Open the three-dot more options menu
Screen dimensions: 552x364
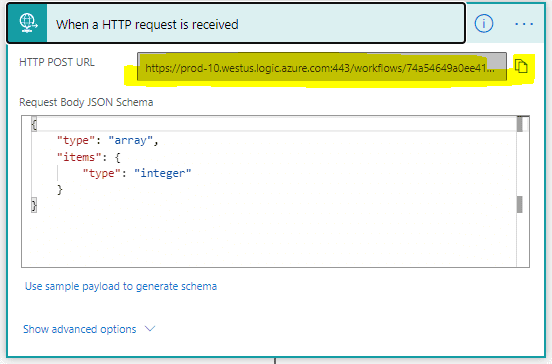tap(524, 24)
